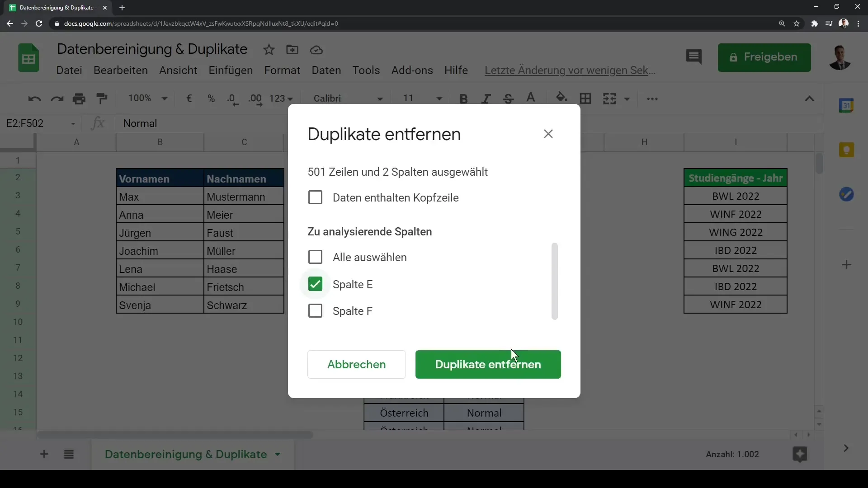The height and width of the screenshot is (488, 868).
Task: Apply percent format icon
Action: (x=211, y=99)
